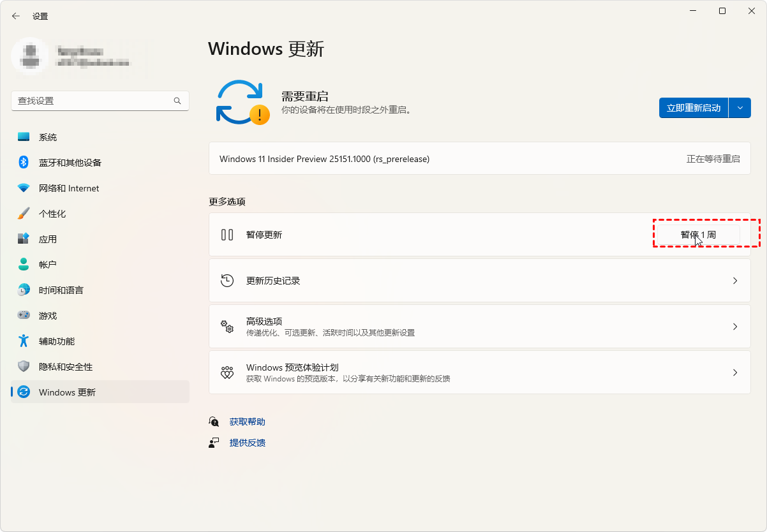
Task: Expand the dropdown arrow next to 立即重新启动
Action: coord(740,108)
